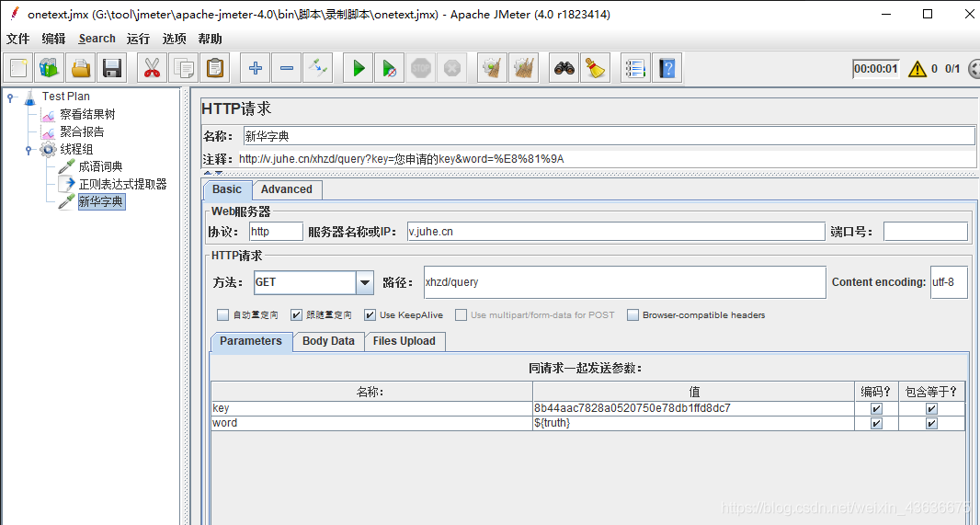Toggle the Use KeepAlive checkbox
This screenshot has height=525, width=980.
coord(370,315)
